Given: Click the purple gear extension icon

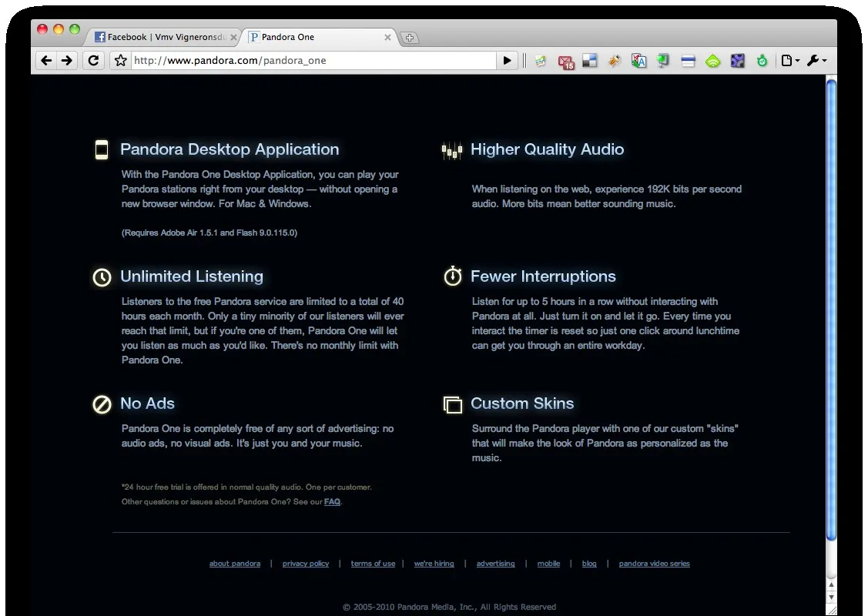Looking at the screenshot, I should click(x=737, y=60).
